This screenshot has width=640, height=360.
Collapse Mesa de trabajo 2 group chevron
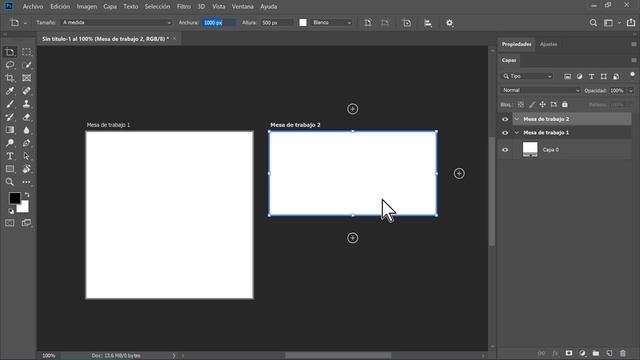coord(517,119)
